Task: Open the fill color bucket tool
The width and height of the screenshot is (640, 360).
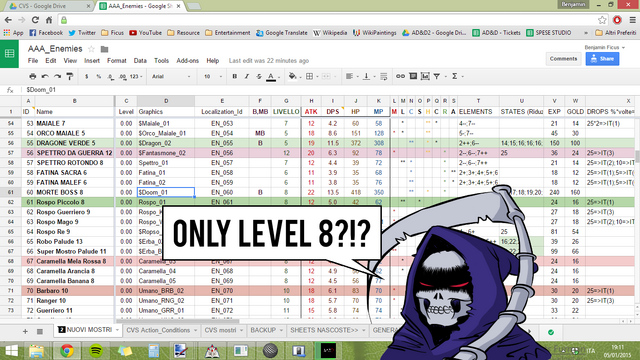Action: 292,76
